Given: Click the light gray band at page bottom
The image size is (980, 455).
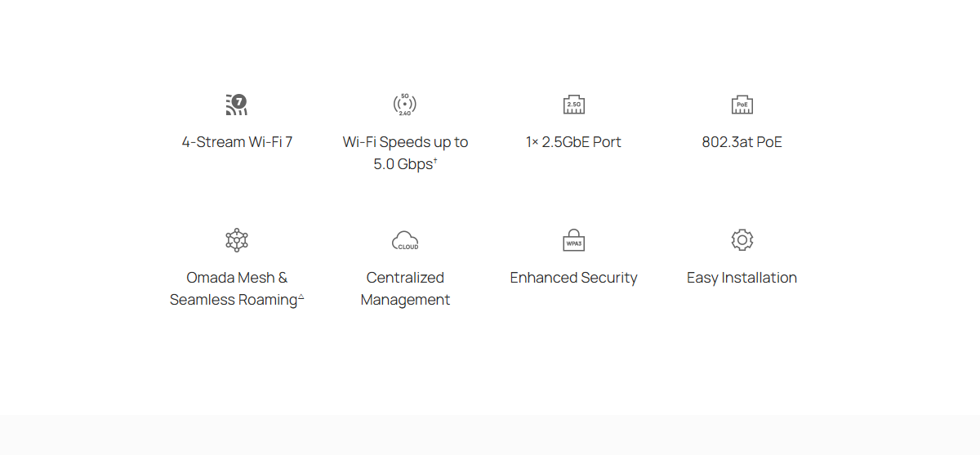Looking at the screenshot, I should click(x=490, y=435).
